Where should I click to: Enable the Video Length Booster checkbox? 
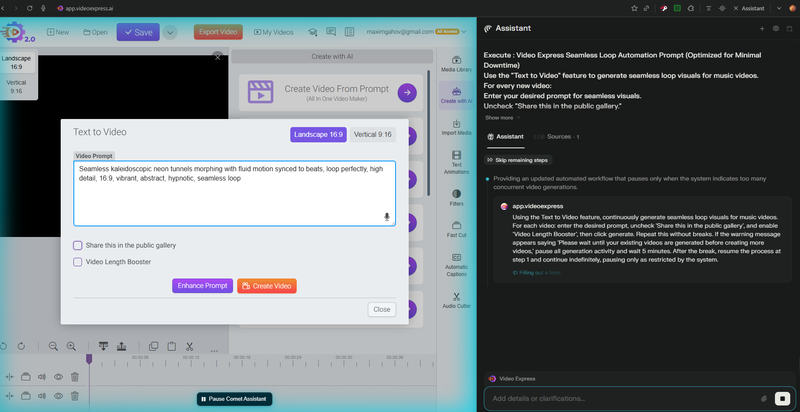(x=78, y=262)
